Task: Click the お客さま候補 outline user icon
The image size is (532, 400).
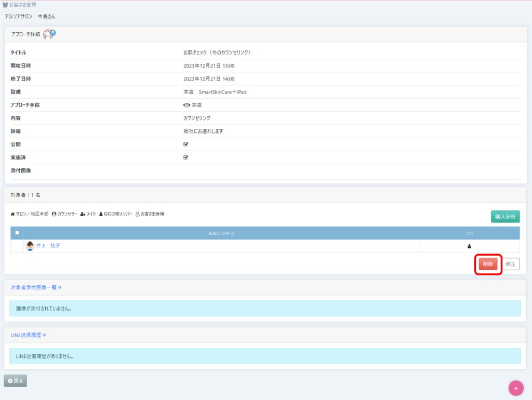Action: (x=137, y=214)
